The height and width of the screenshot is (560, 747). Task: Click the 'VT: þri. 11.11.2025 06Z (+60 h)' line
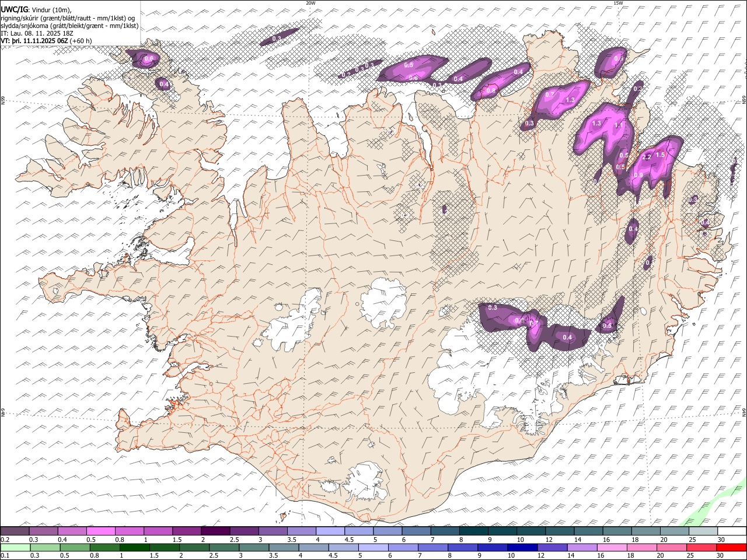click(x=46, y=41)
